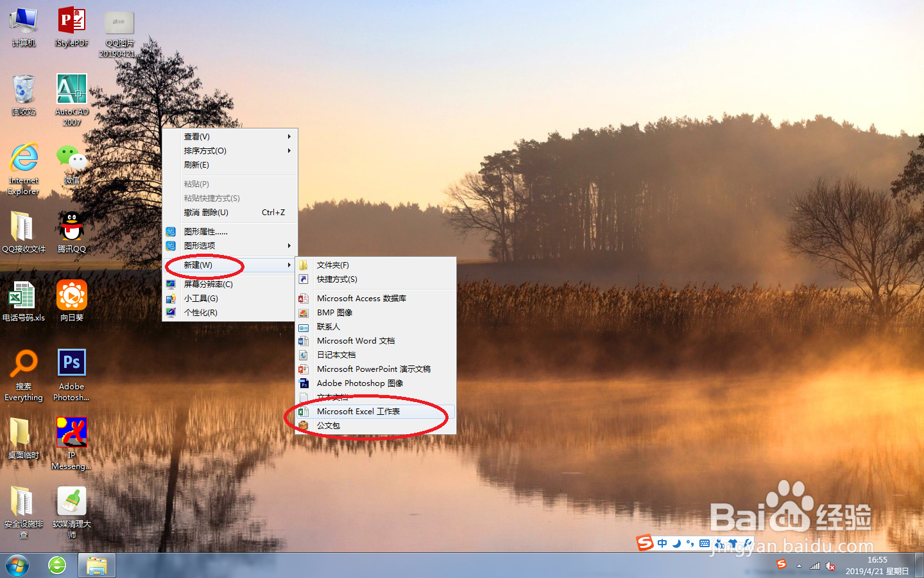Expand hidden icons arrow in system tray
This screenshot has height=578, width=924.
tap(798, 565)
